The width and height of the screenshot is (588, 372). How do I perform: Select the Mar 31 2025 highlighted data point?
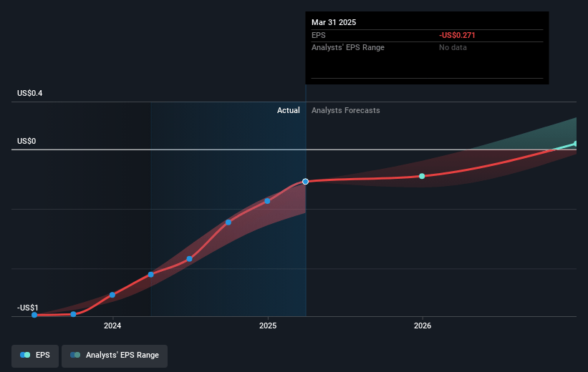coord(305,182)
